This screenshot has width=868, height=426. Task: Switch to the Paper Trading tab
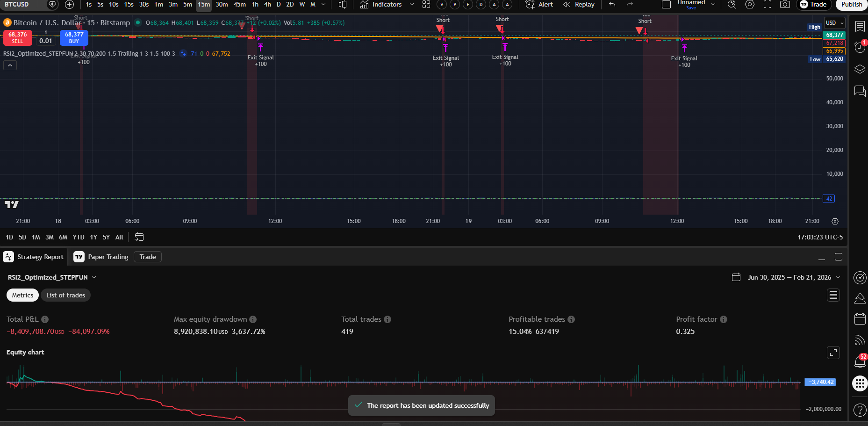pos(108,257)
